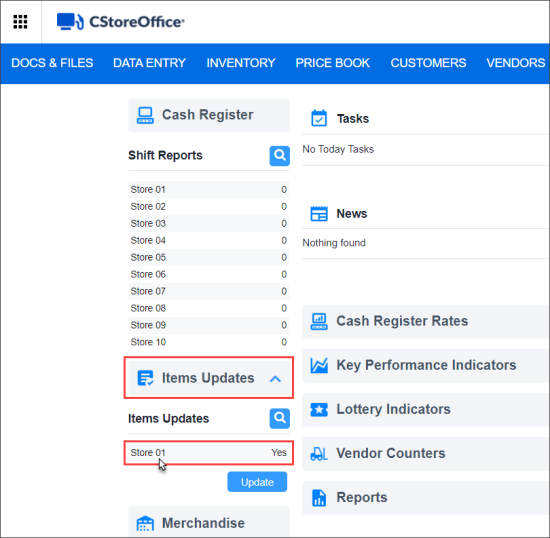Open the DOCS & FILES menu
The width and height of the screenshot is (550, 538).
(52, 63)
